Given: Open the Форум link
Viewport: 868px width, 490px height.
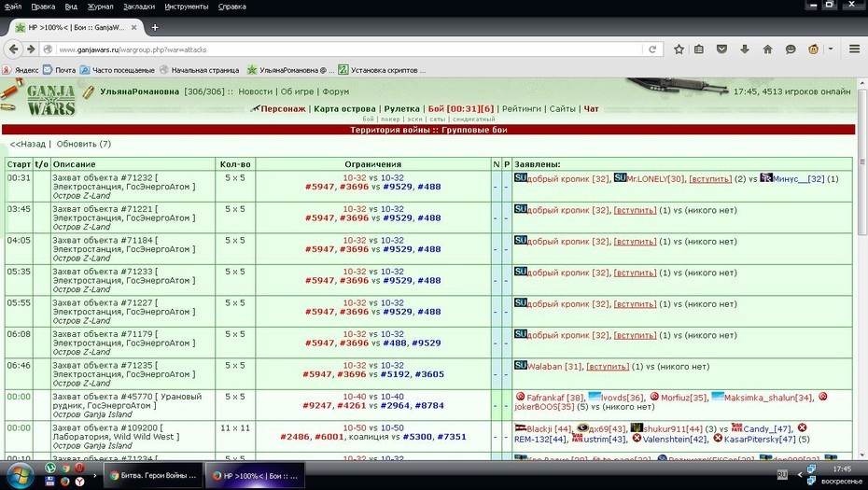Looking at the screenshot, I should (x=335, y=91).
